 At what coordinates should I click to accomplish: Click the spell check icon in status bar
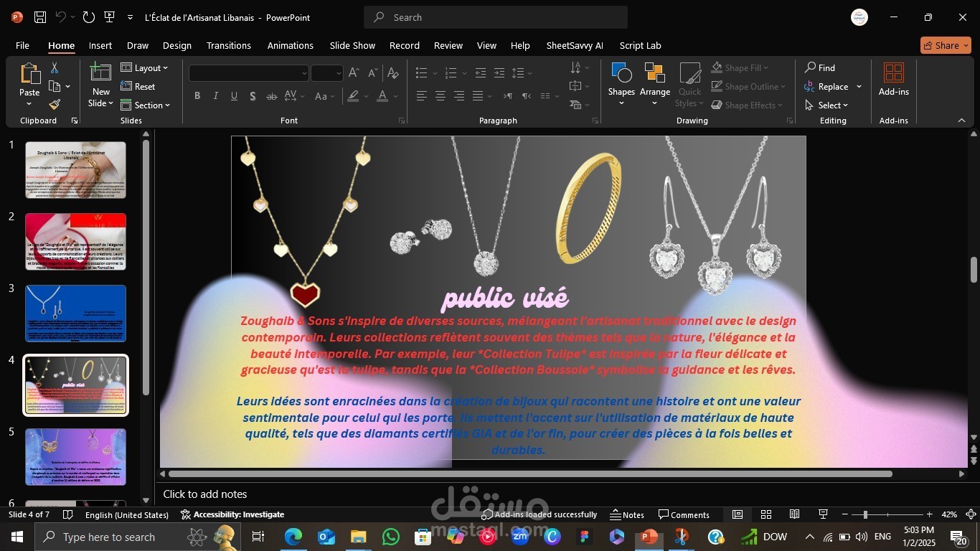pos(68,514)
